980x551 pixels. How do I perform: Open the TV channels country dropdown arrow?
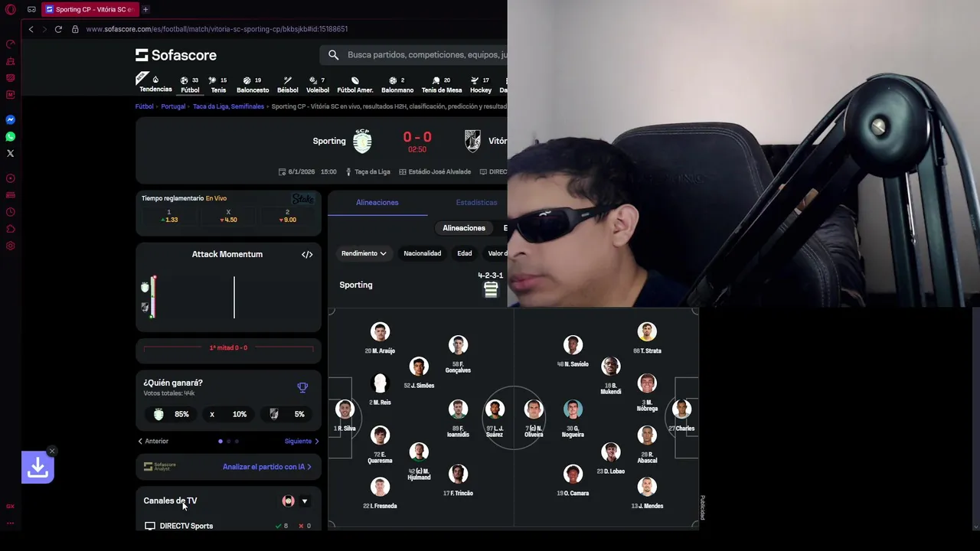point(305,502)
